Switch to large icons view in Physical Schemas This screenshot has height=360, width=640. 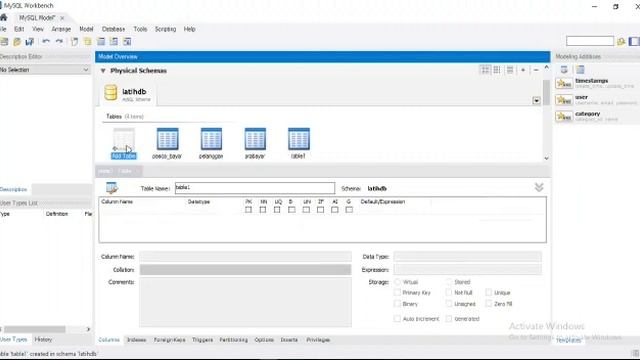point(485,70)
